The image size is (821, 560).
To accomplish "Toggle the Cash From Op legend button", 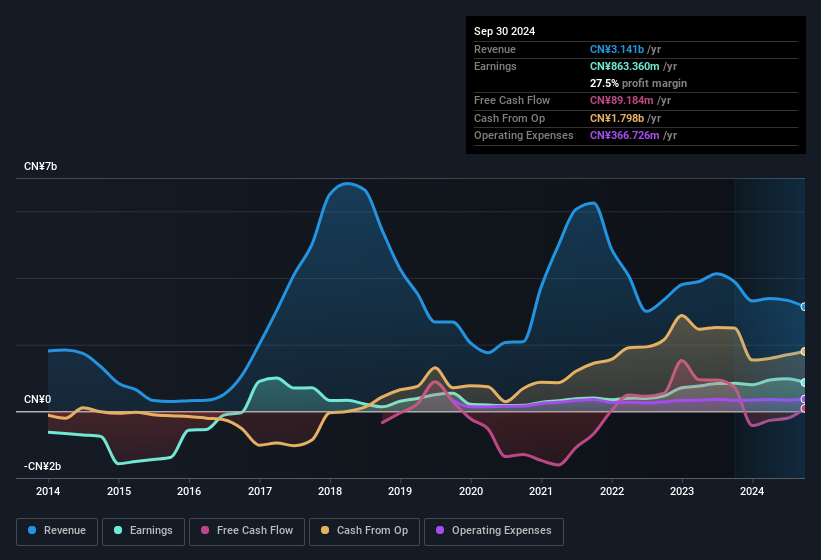I will click(364, 530).
